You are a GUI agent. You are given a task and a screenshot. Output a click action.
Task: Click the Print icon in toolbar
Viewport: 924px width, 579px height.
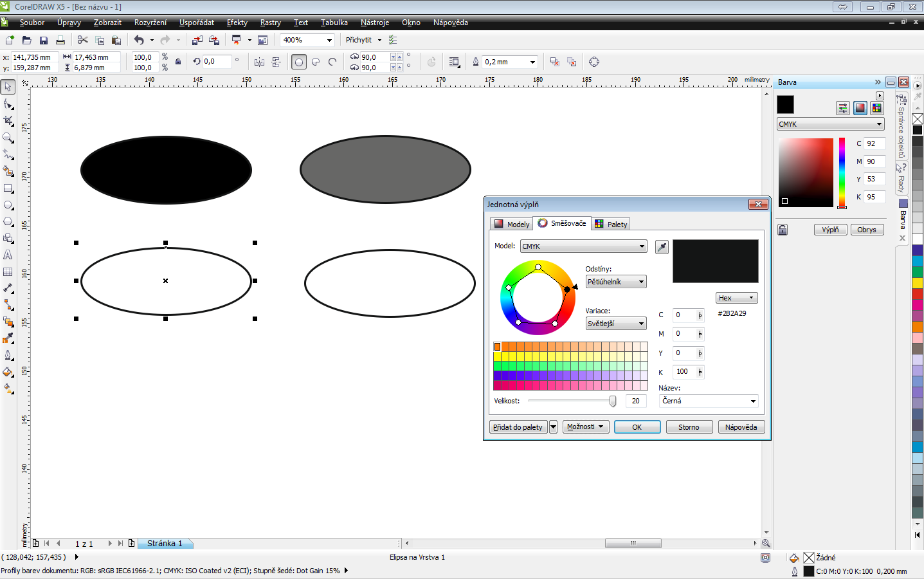60,40
